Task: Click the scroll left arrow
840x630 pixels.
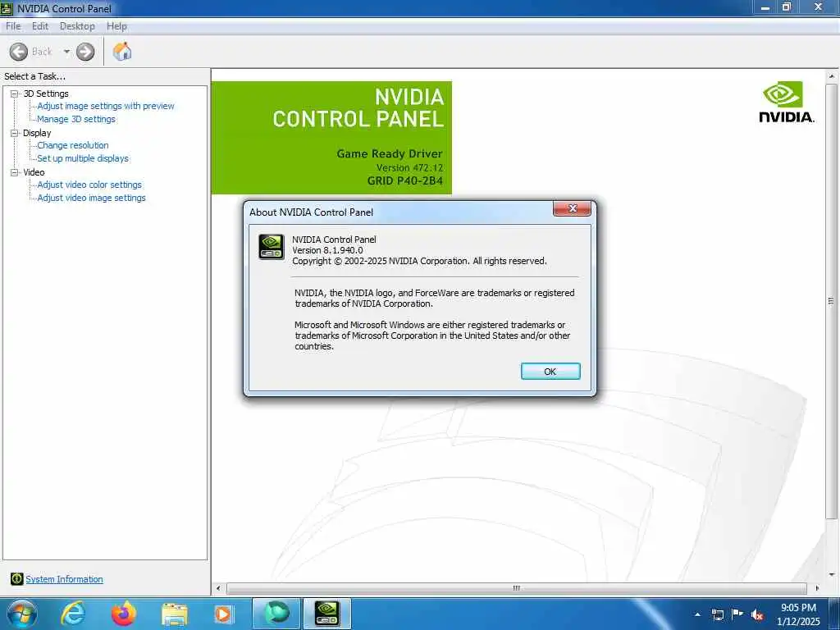Action: 218,587
